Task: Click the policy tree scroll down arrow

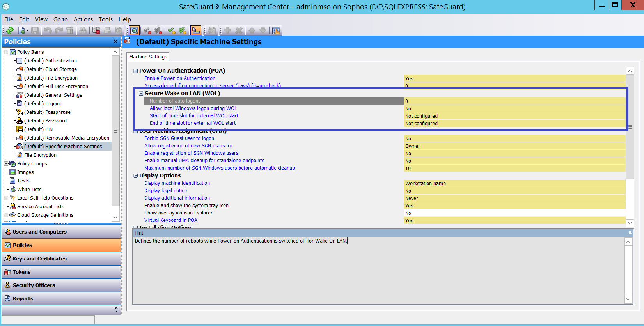Action: click(115, 218)
